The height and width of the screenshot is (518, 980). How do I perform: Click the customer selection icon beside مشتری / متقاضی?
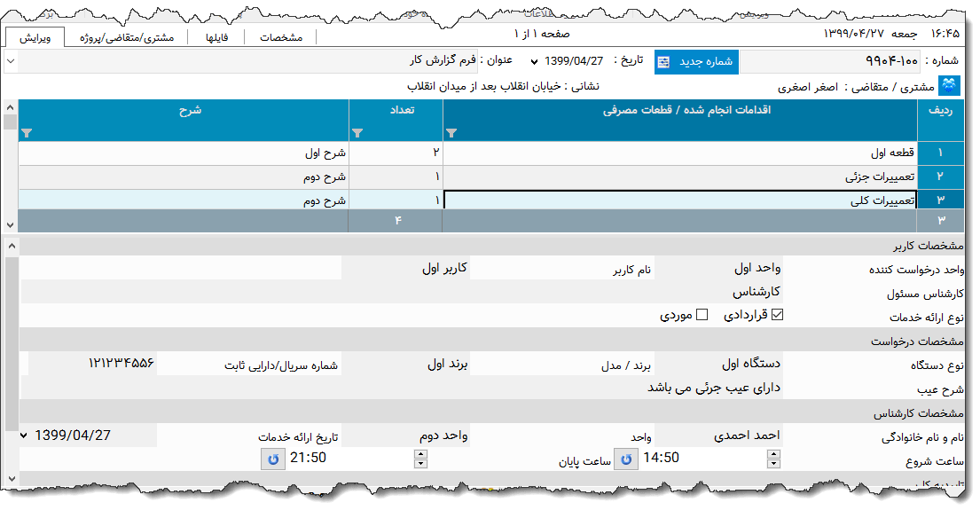coord(947,86)
